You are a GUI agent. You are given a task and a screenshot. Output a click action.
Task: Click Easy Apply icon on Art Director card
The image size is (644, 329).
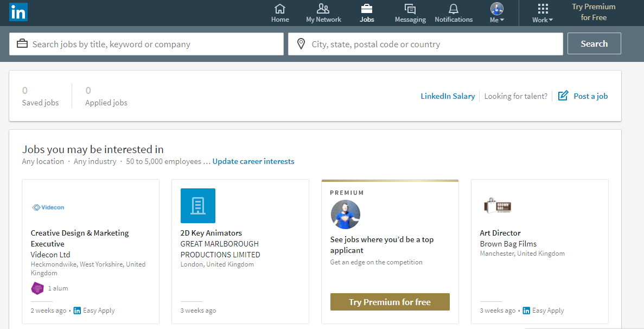tap(526, 311)
